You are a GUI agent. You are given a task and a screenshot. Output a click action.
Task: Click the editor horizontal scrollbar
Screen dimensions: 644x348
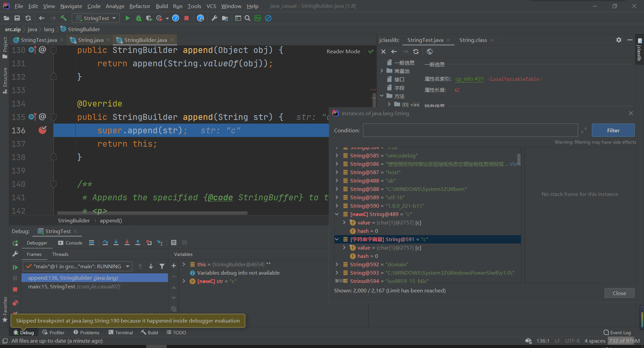(x=152, y=213)
